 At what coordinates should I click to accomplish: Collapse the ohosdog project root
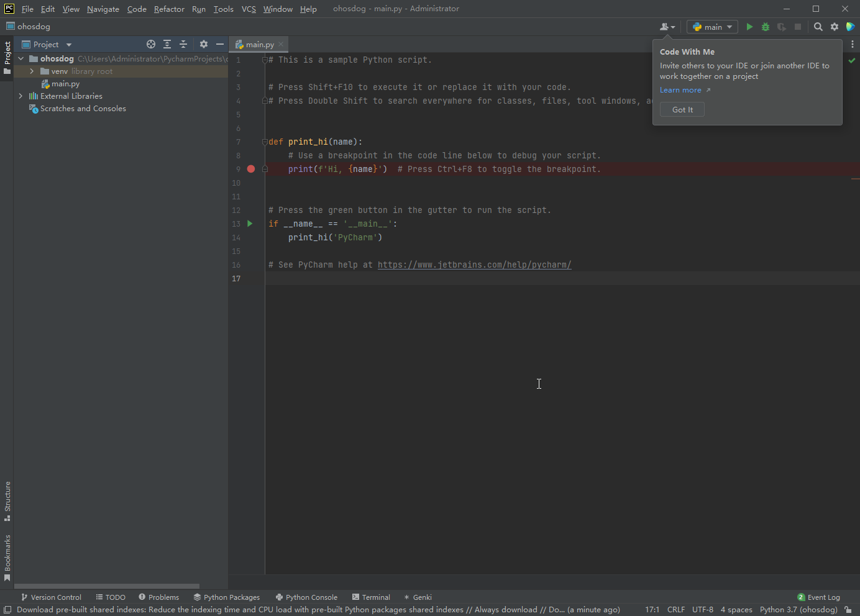click(x=21, y=58)
